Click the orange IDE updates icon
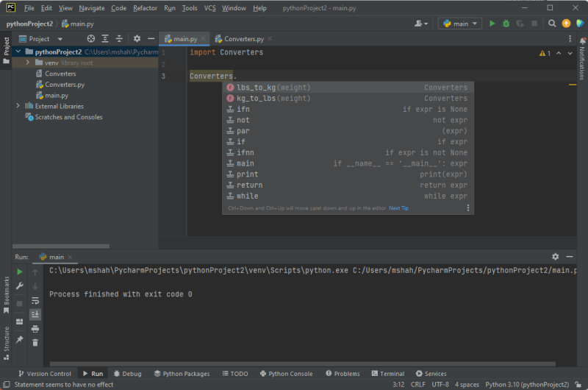Image resolution: width=588 pixels, height=390 pixels. coord(566,24)
